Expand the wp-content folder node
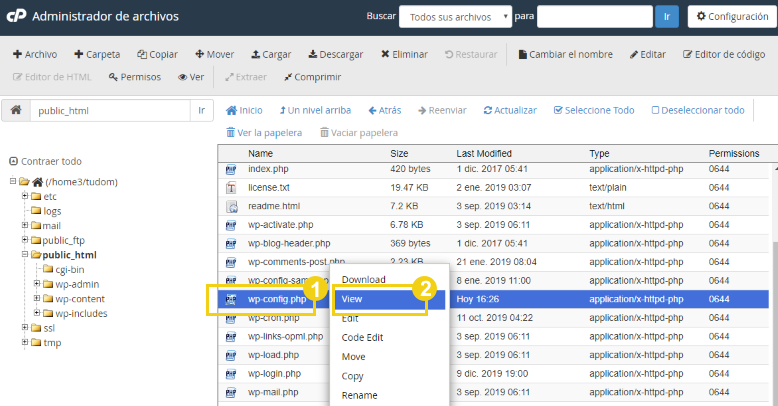778x406 pixels. (37, 298)
